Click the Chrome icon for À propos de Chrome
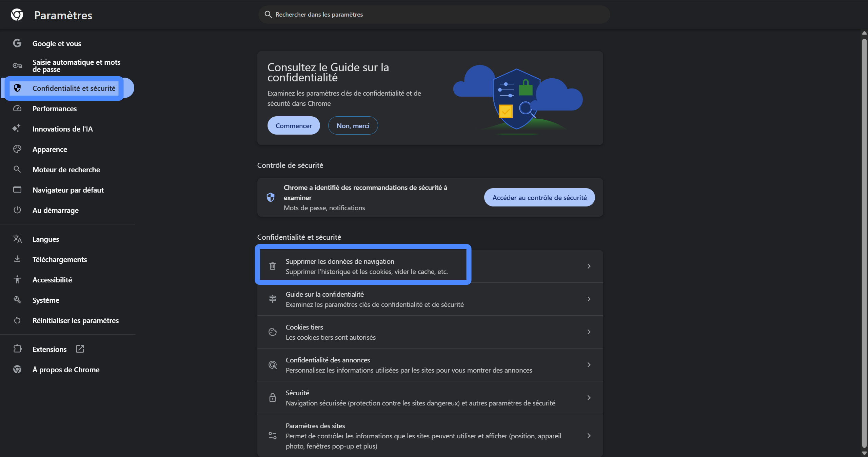 17,369
